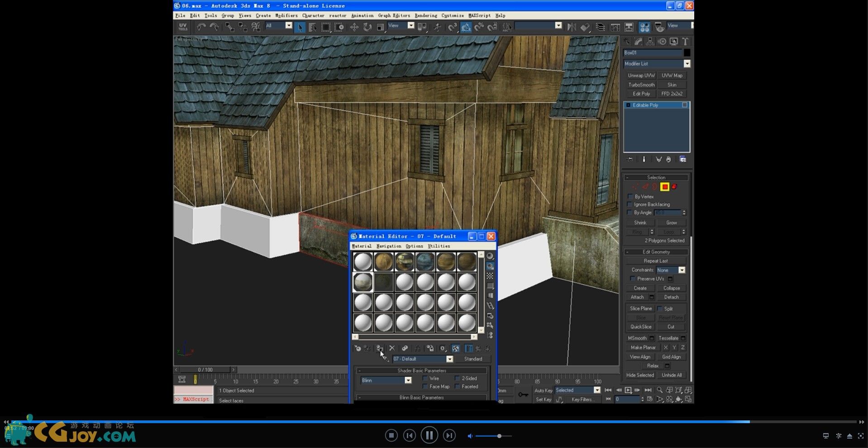This screenshot has width=868, height=448.
Task: Click Put to Library icon
Action: 430,348
